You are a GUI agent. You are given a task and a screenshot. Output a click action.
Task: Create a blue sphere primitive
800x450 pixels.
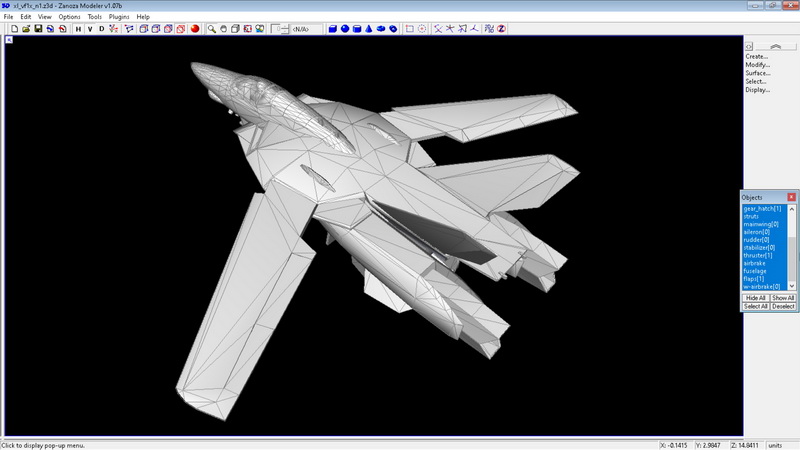pos(345,29)
